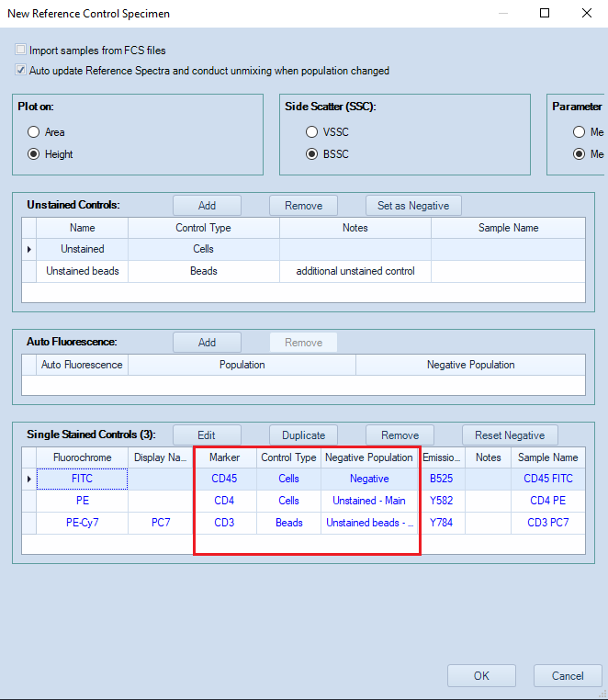This screenshot has width=608, height=700.
Task: Add a new unstained control
Action: click(x=208, y=206)
